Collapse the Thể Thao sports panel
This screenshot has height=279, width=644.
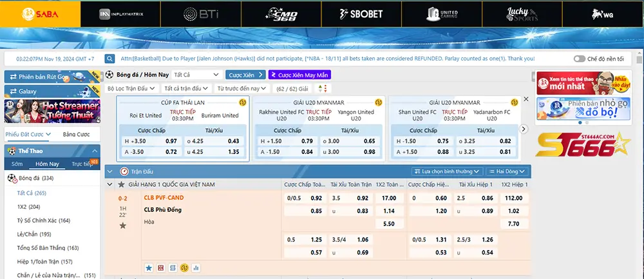95,151
